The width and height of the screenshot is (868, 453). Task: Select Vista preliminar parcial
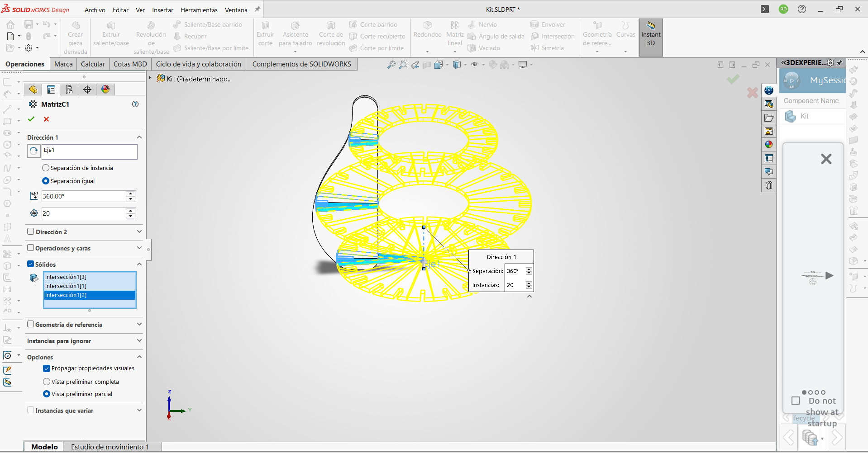click(47, 394)
